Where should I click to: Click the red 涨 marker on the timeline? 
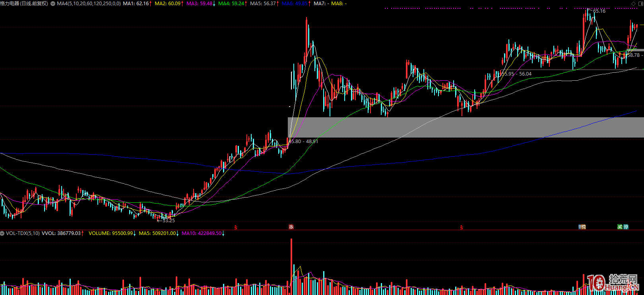click(x=291, y=227)
